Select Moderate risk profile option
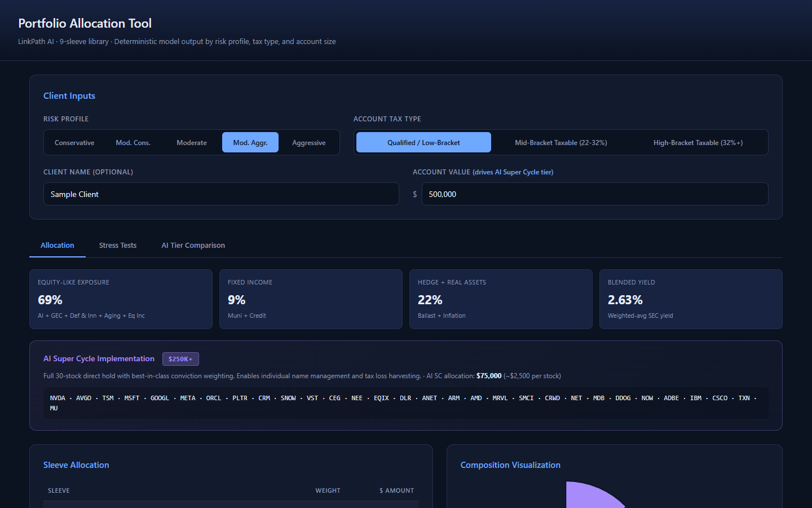 pos(192,142)
